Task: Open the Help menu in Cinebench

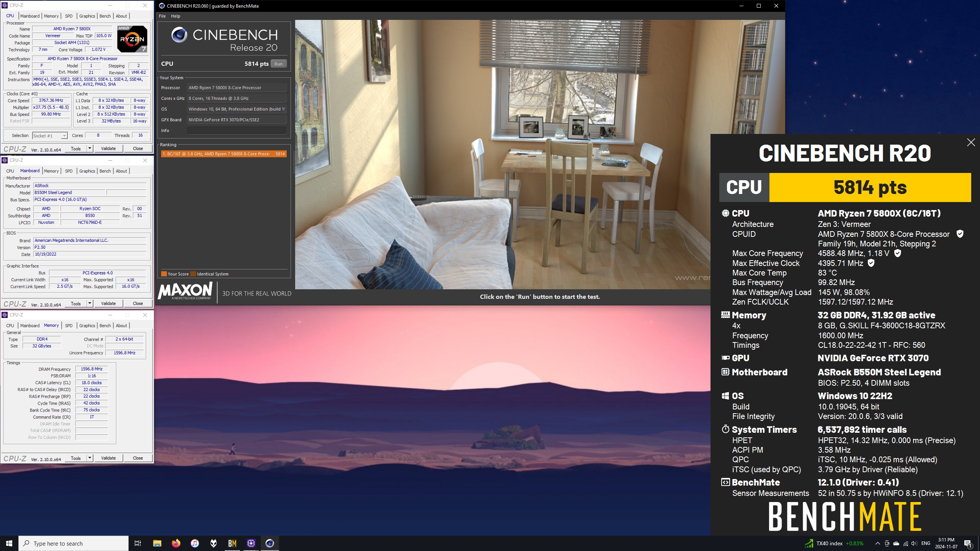Action: point(175,16)
